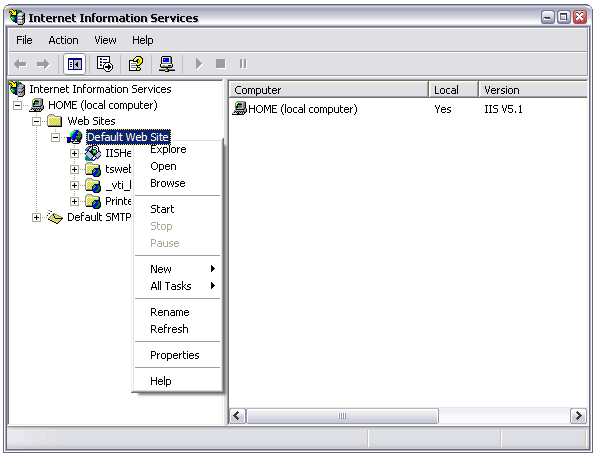
Task: Click the Add computer to list icon
Action: (x=166, y=64)
